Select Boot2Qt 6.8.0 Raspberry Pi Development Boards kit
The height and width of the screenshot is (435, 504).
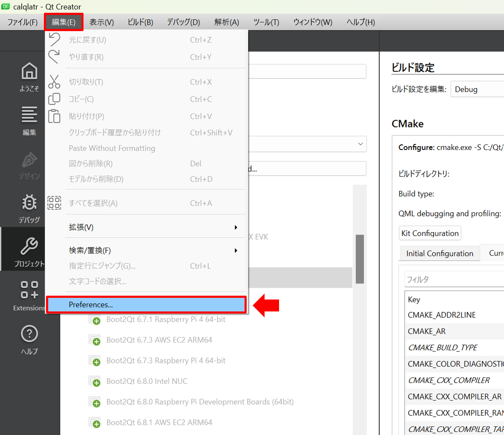(200, 402)
